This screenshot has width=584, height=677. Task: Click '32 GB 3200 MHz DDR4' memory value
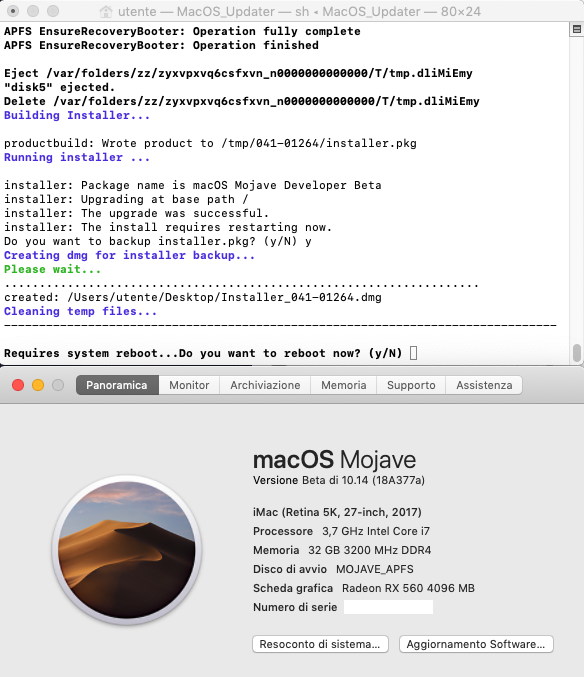click(369, 550)
